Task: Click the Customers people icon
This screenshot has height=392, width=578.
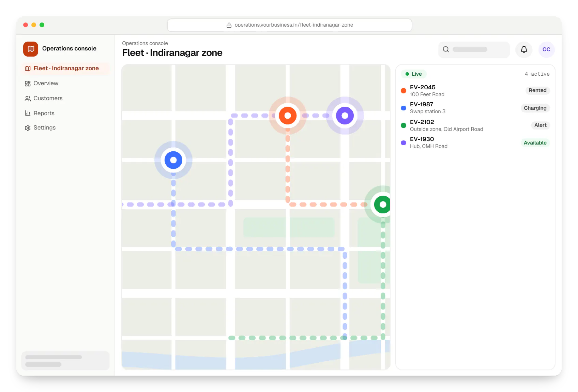Action: click(28, 99)
